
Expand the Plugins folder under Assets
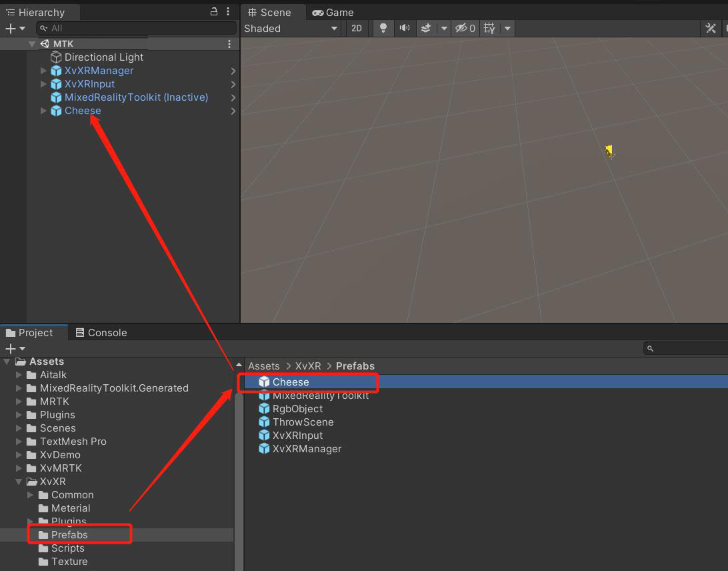tap(19, 415)
